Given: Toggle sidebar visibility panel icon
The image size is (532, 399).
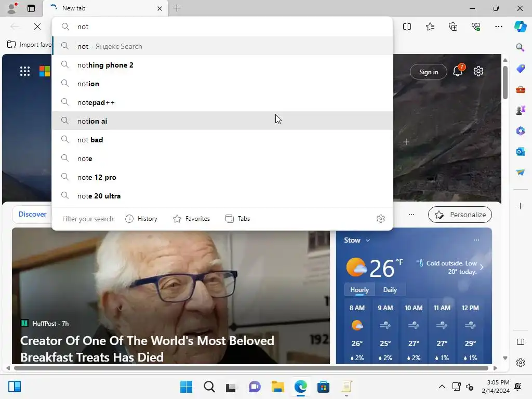Looking at the screenshot, I should click(x=520, y=342).
